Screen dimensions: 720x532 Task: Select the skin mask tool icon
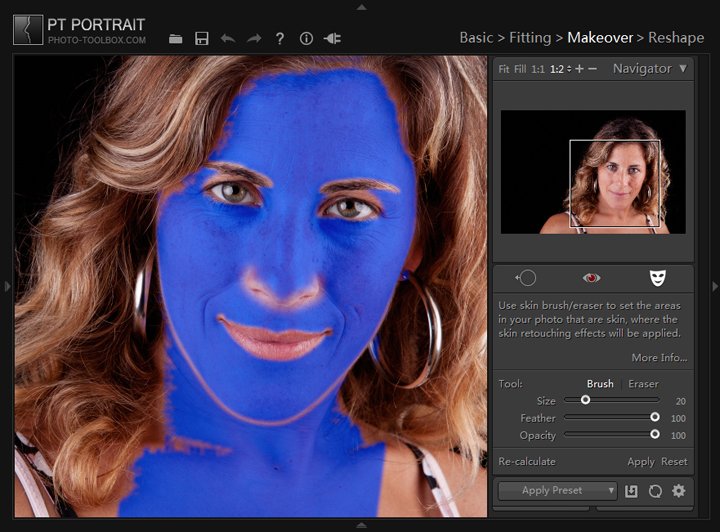[656, 278]
